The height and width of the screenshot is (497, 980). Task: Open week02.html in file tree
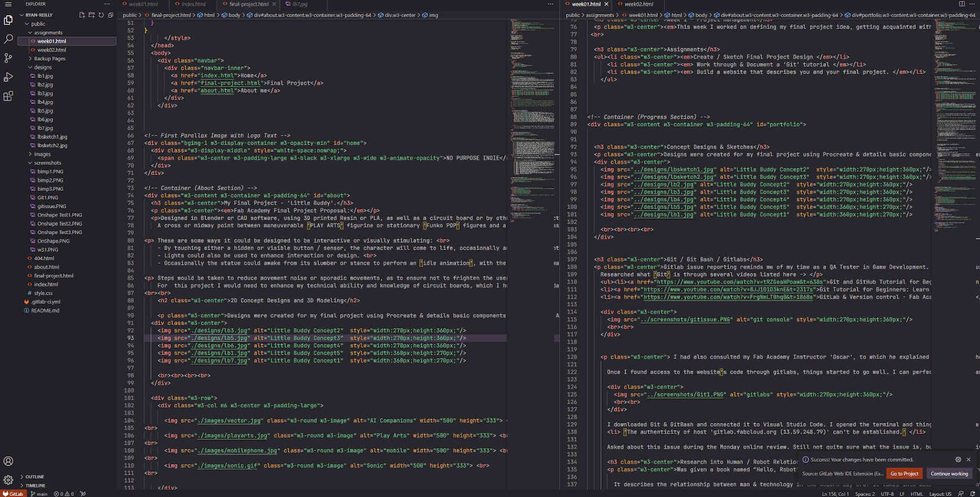pos(51,50)
